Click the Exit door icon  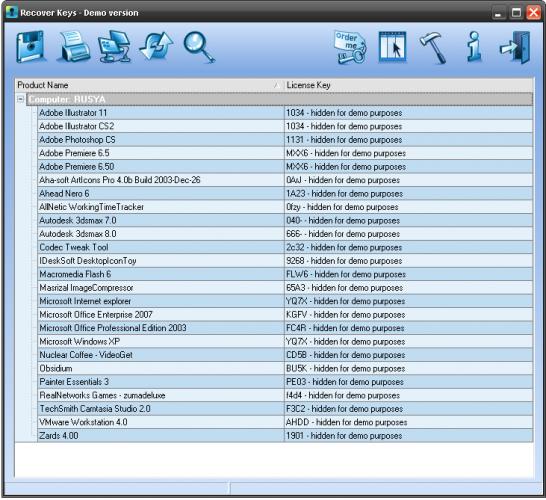coord(515,48)
